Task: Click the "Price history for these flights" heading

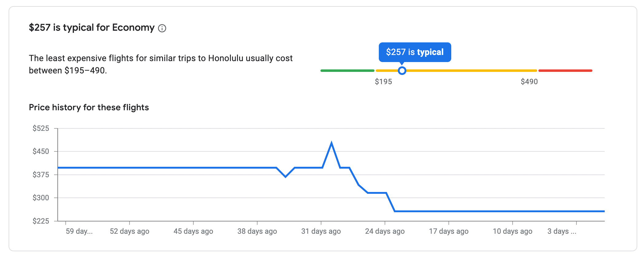Action: tap(89, 107)
